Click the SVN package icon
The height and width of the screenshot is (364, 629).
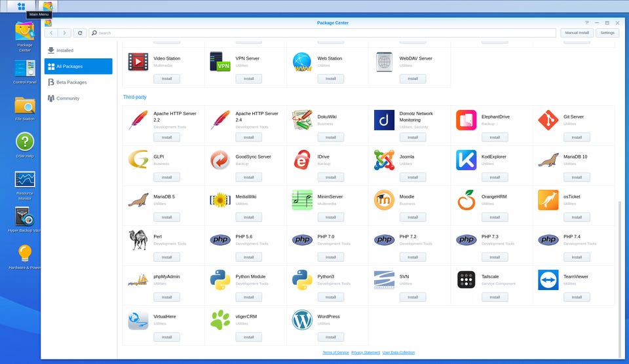(385, 280)
